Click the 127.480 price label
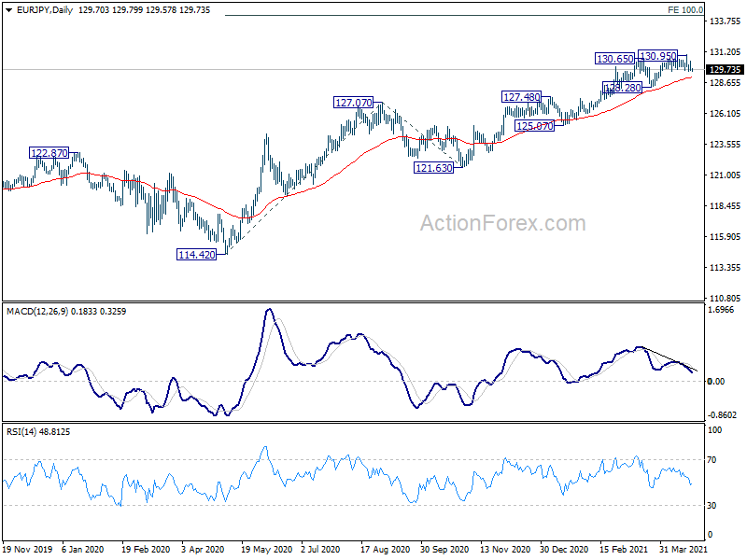 click(x=522, y=97)
